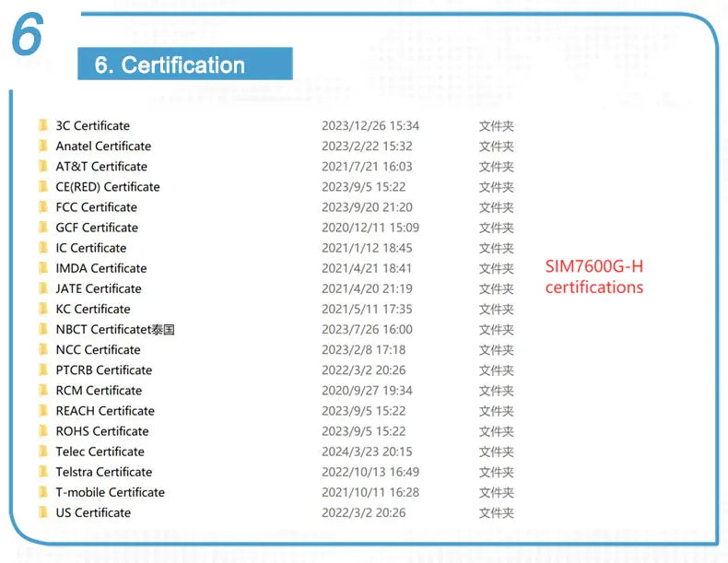Click the FCC Certificate folder icon
Image resolution: width=728 pixels, height=563 pixels.
pos(43,207)
